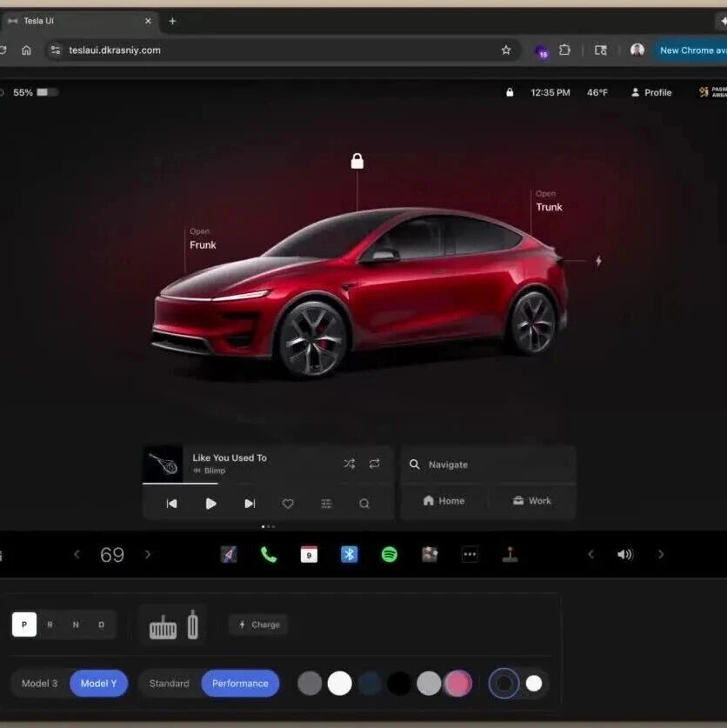This screenshot has height=728, width=727.
Task: Select gear P (Park)
Action: click(x=24, y=624)
